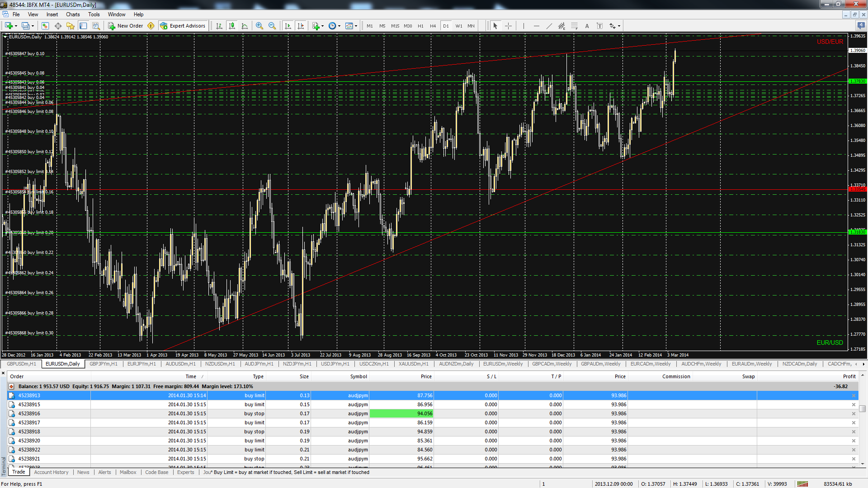Open the Strategy Tester magnifier icon
This screenshot has width=868, height=488.
[95, 26]
